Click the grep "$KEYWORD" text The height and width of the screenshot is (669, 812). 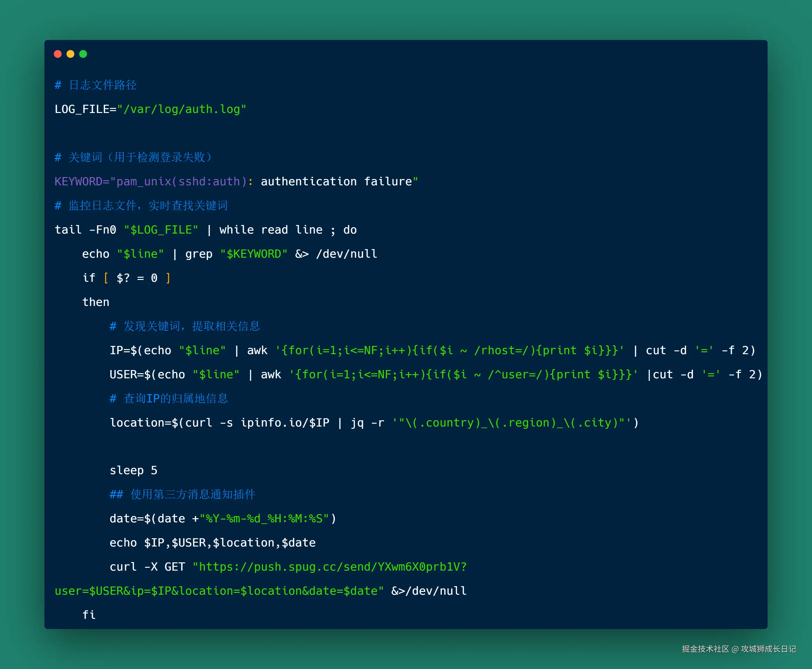[x=236, y=254]
